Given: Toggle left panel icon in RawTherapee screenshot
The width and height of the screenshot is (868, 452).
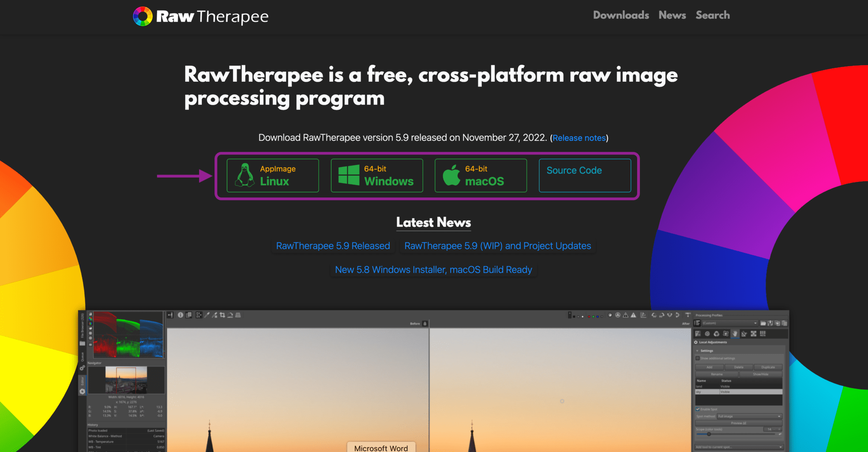Looking at the screenshot, I should (x=170, y=315).
